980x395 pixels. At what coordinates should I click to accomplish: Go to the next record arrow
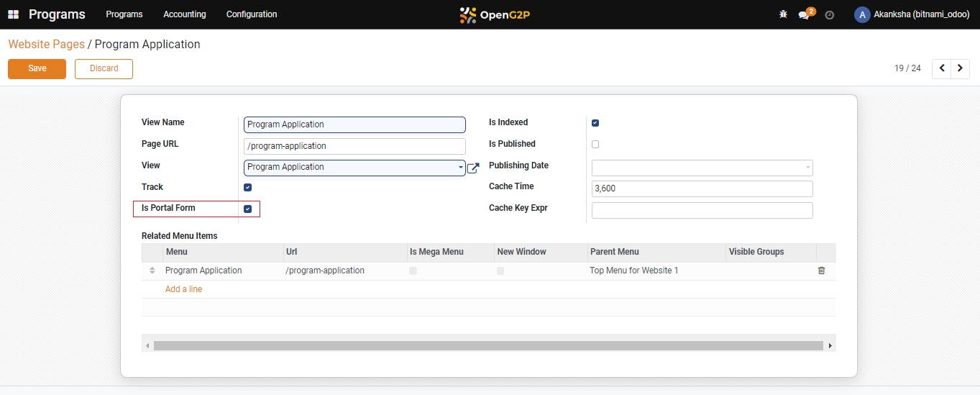pyautogui.click(x=961, y=68)
